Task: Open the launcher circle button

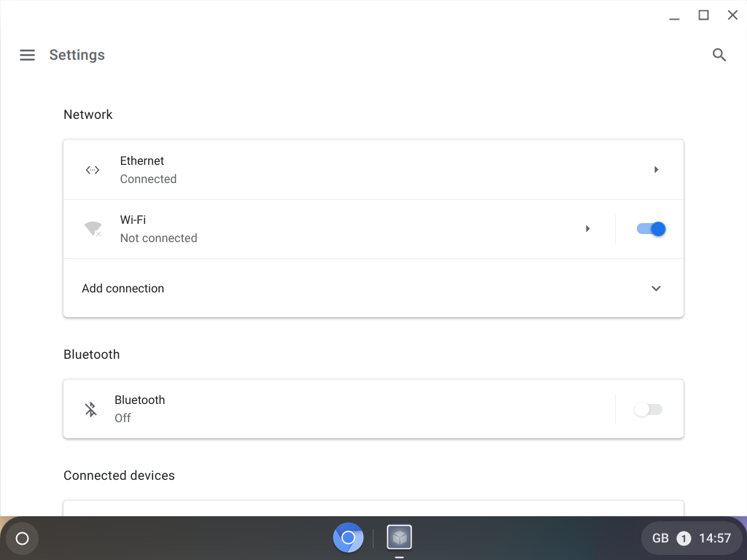Action: 22,539
